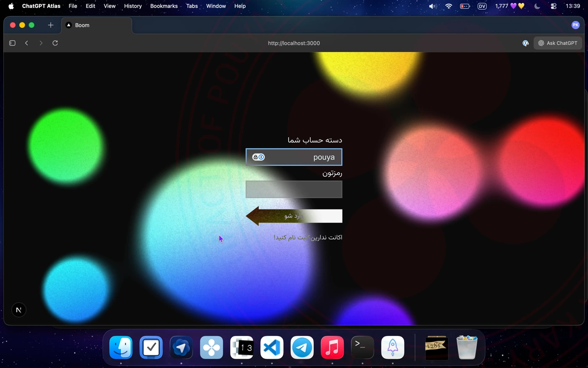Click the site info icon beside Ask ChatGPT

click(x=525, y=43)
